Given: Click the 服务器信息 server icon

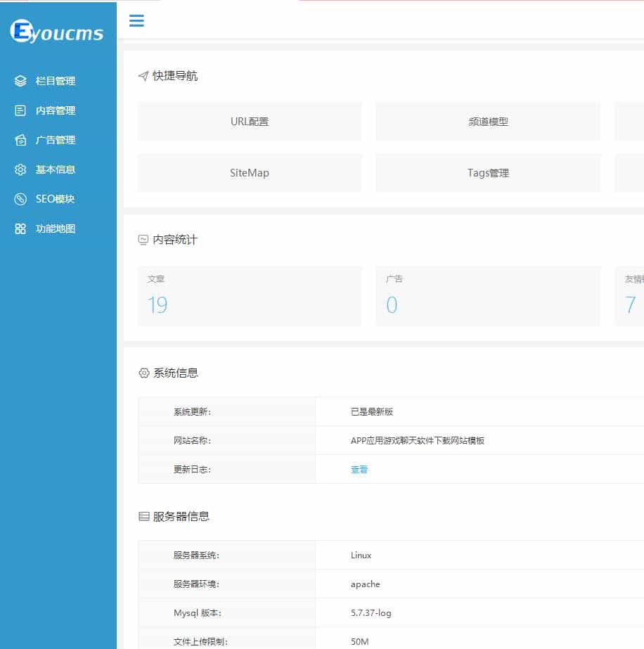Looking at the screenshot, I should [143, 516].
